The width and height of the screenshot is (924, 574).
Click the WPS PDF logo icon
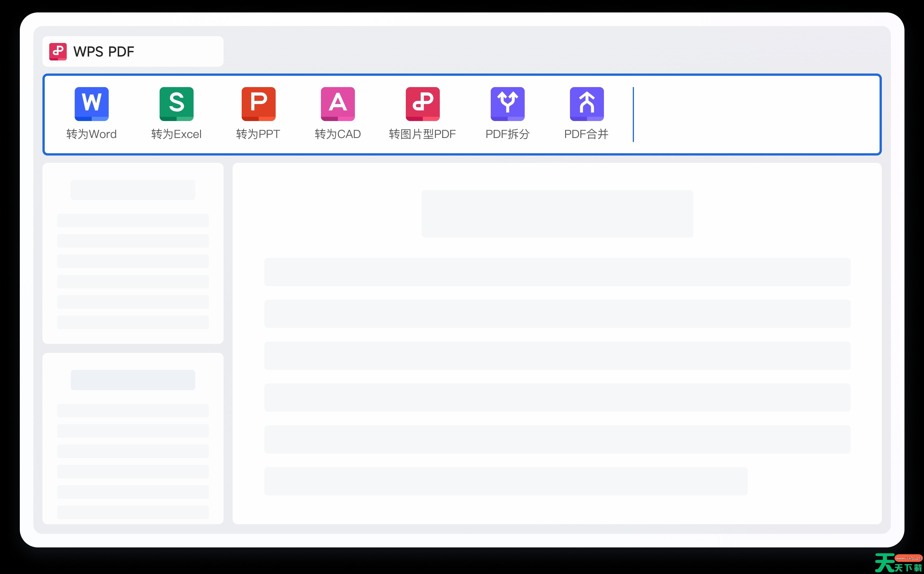point(58,52)
